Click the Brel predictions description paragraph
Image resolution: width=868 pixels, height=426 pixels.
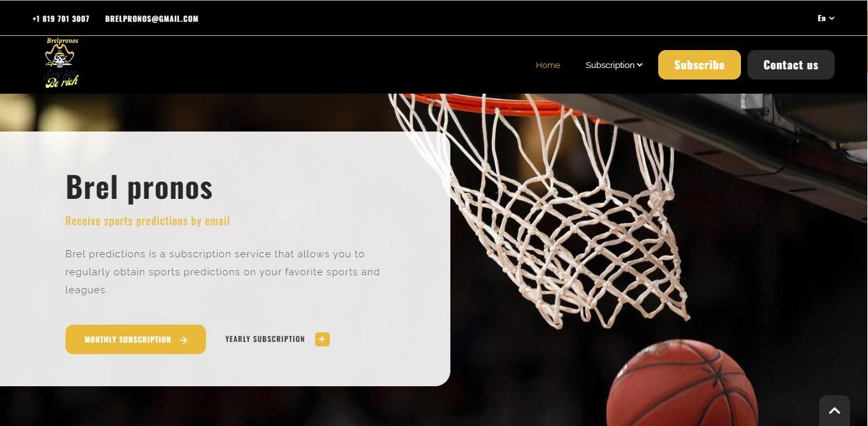coord(223,272)
